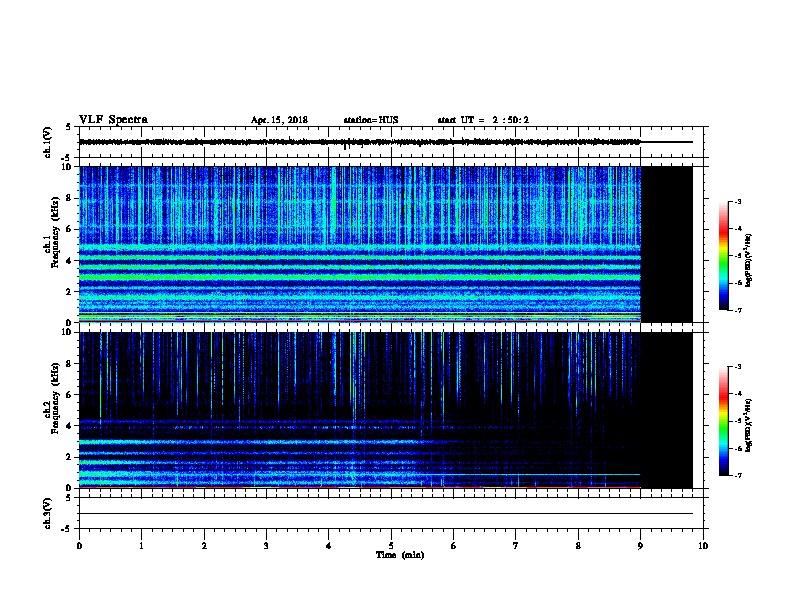Viewport: 792px width, 612px height.
Task: Click the "10" minute tick on the time axis
Action: 703,546
